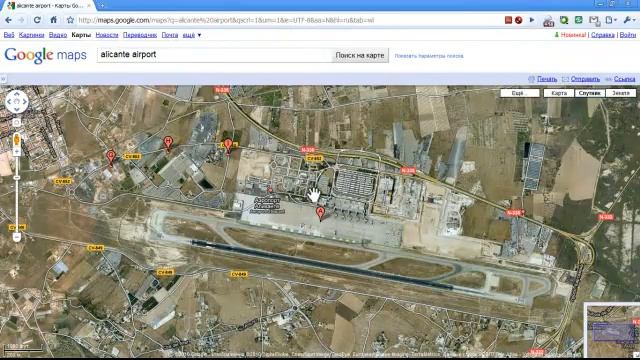Open the browser page menu dropdown
640x360 pixels.
pyautogui.click(x=611, y=20)
